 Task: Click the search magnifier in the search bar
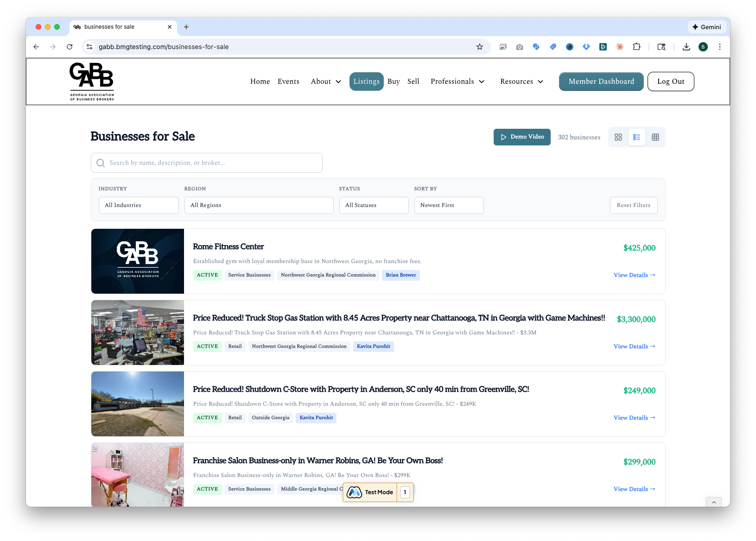(x=100, y=163)
